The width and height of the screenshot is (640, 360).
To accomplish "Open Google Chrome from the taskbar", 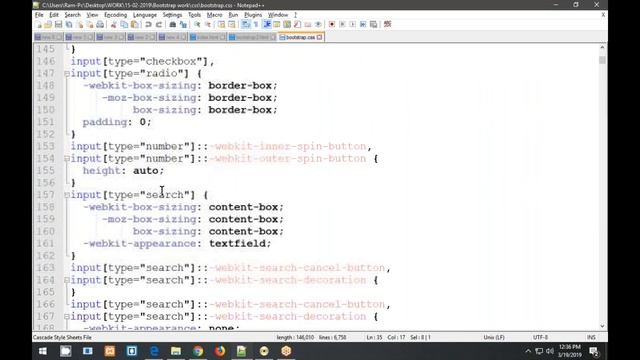I will click(x=198, y=351).
